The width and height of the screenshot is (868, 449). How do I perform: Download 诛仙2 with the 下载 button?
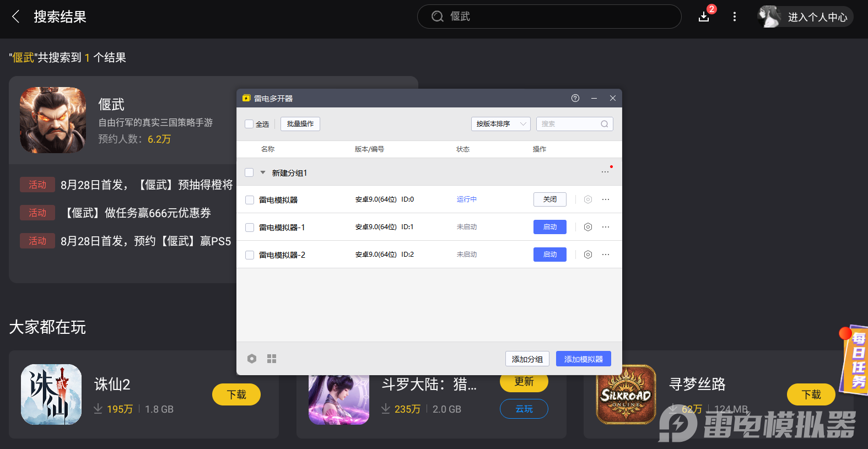point(236,394)
